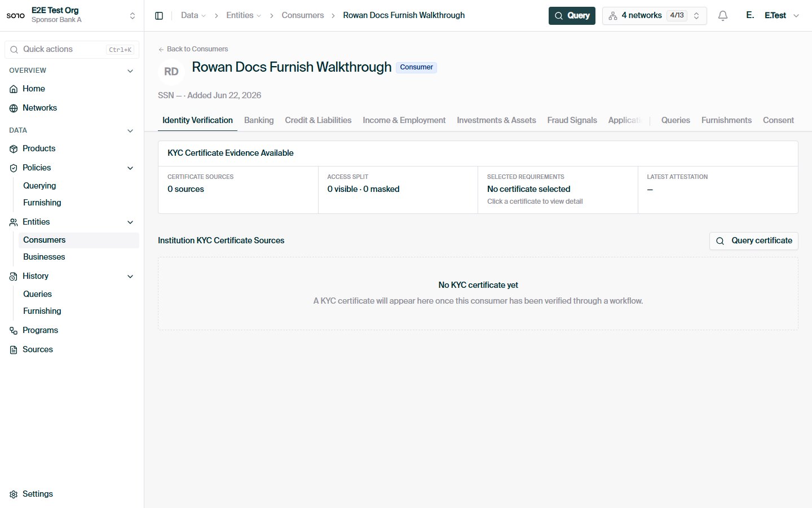This screenshot has width=812, height=508.
Task: Click the Consumers breadcrumb link
Action: [x=303, y=15]
